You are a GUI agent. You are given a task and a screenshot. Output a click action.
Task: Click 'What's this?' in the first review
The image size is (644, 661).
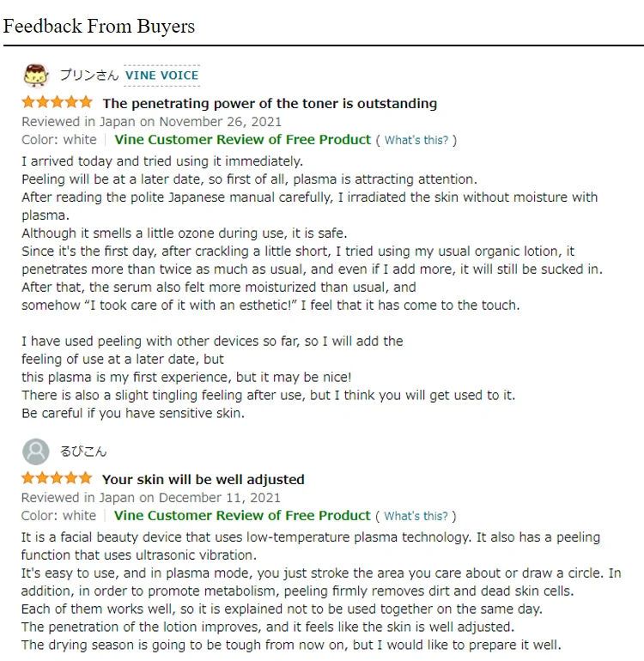(x=416, y=140)
